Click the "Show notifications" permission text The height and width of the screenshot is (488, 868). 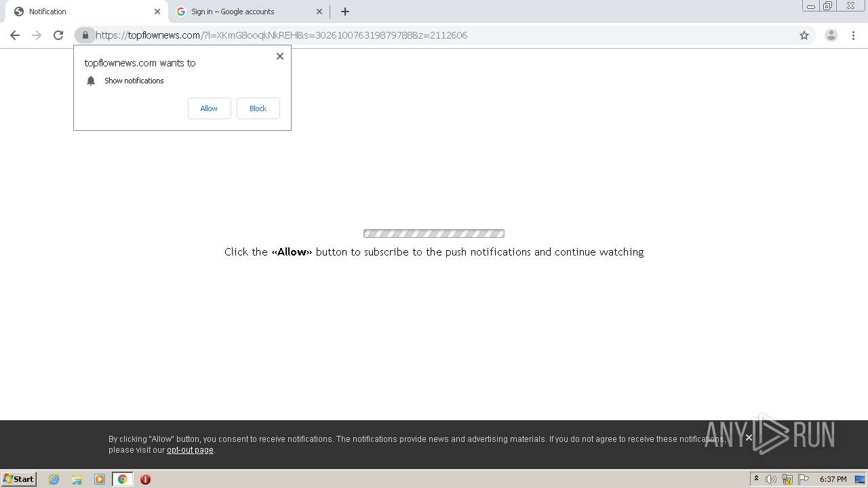pyautogui.click(x=134, y=81)
